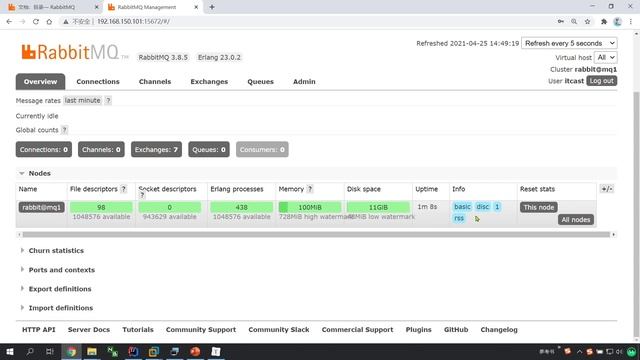Click the Connections: 0 count button
This screenshot has width=640, height=360.
click(44, 150)
